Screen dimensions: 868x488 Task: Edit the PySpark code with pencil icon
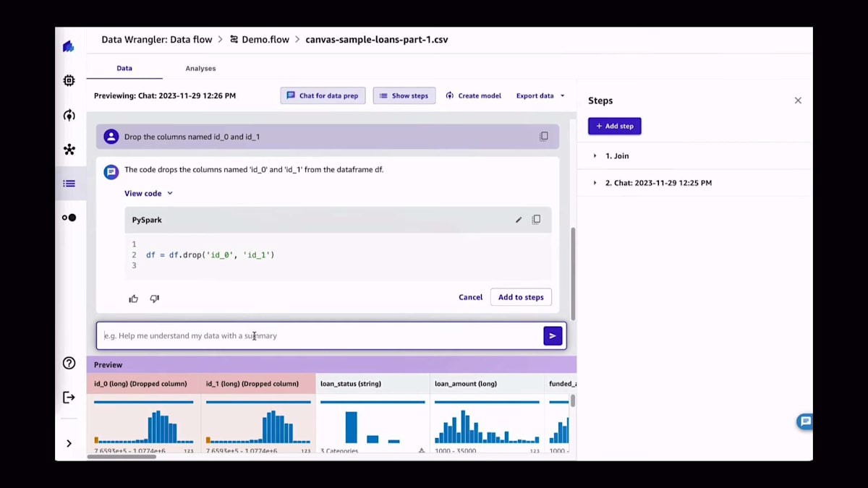pos(519,220)
